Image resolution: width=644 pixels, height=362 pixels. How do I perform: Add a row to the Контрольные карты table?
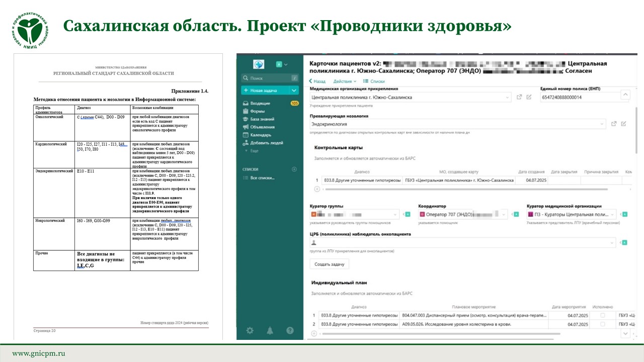click(317, 189)
